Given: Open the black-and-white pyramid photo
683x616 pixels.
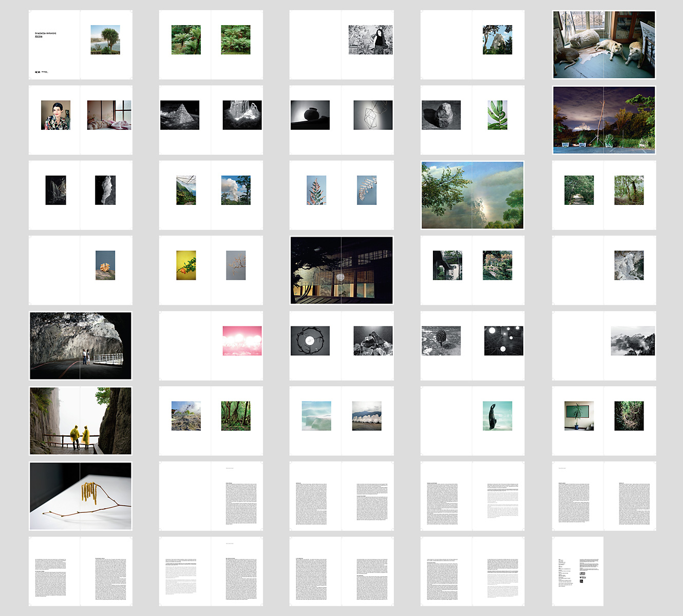Looking at the screenshot, I should [180, 115].
